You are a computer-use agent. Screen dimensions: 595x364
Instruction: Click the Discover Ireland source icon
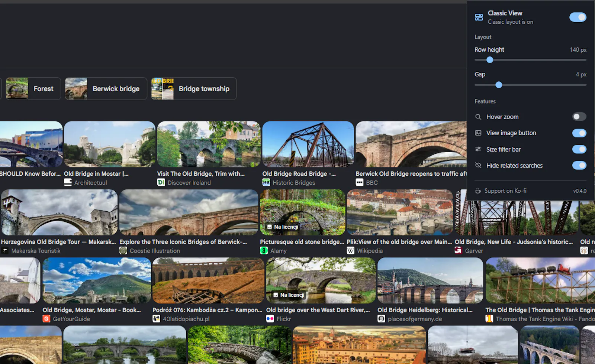[161, 182]
